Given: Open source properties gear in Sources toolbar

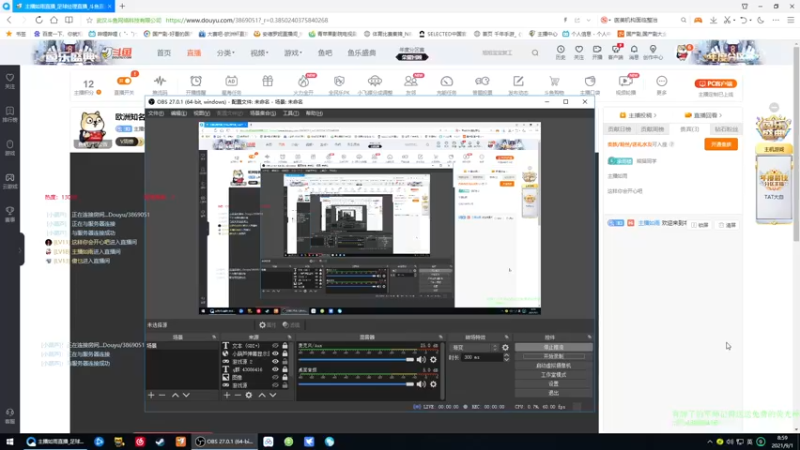Looking at the screenshot, I should tap(249, 395).
